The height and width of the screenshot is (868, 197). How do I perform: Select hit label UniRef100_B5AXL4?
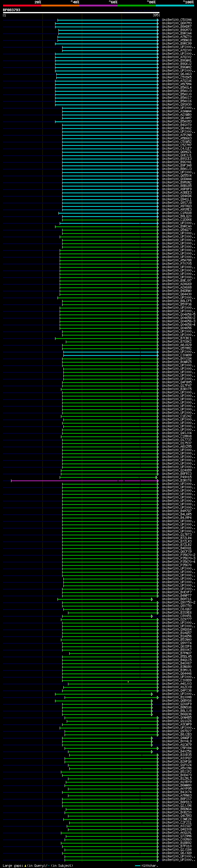pos(177,88)
